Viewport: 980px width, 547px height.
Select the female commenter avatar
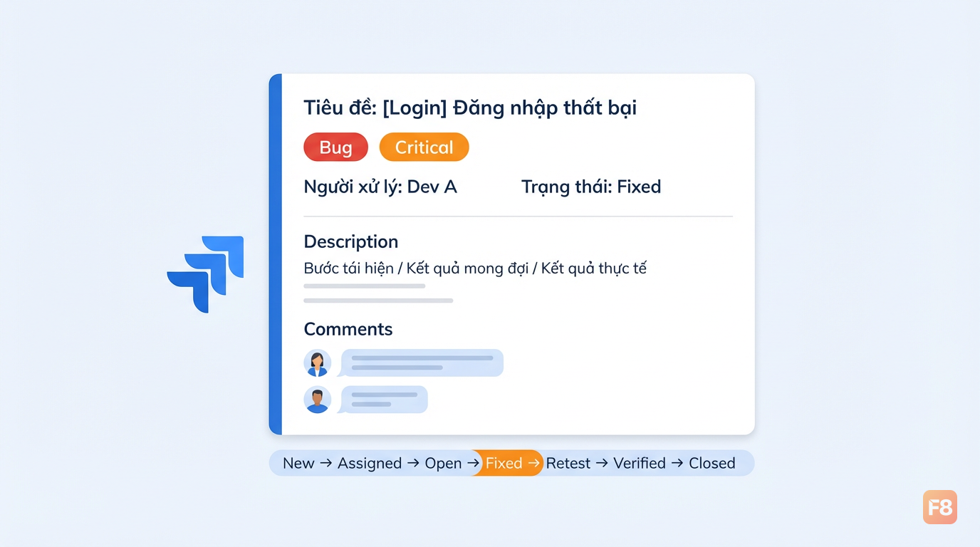click(318, 363)
